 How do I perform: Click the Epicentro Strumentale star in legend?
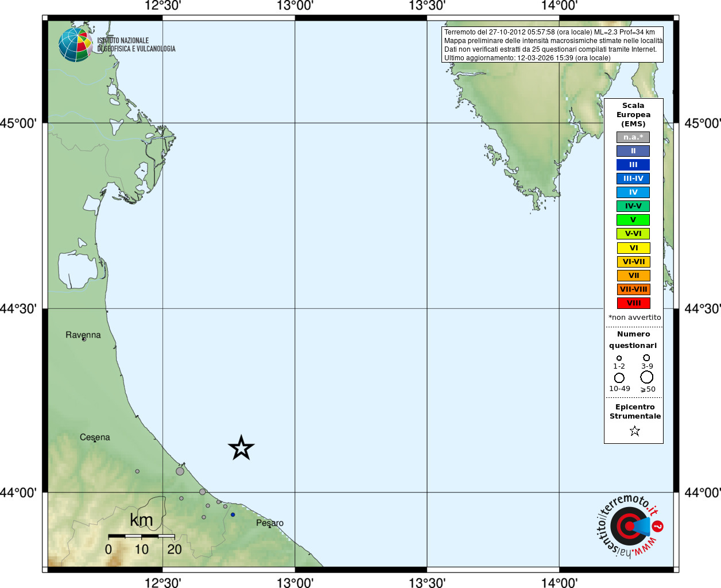634,431
